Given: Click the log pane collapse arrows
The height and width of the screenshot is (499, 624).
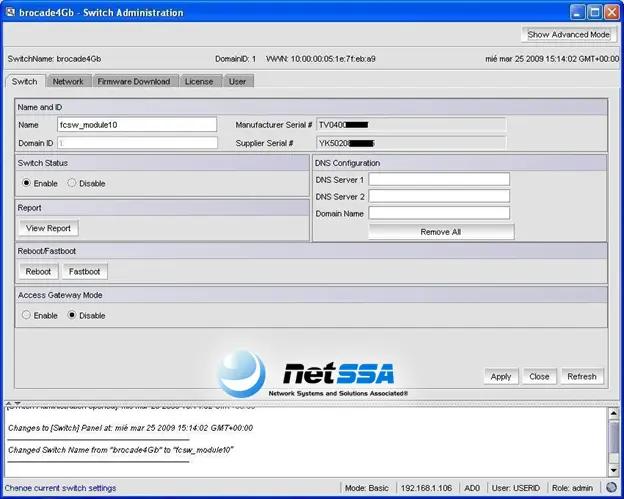Looking at the screenshot, I should coord(12,403).
